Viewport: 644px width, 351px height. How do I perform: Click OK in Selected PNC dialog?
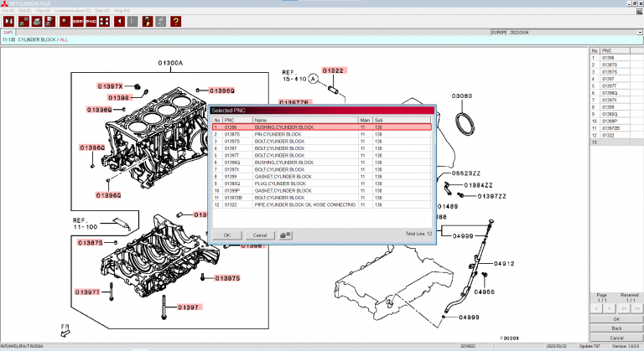pos(226,235)
